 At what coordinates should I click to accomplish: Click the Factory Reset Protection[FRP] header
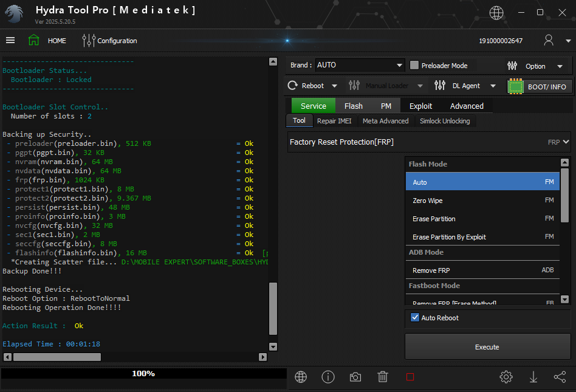[x=429, y=142]
